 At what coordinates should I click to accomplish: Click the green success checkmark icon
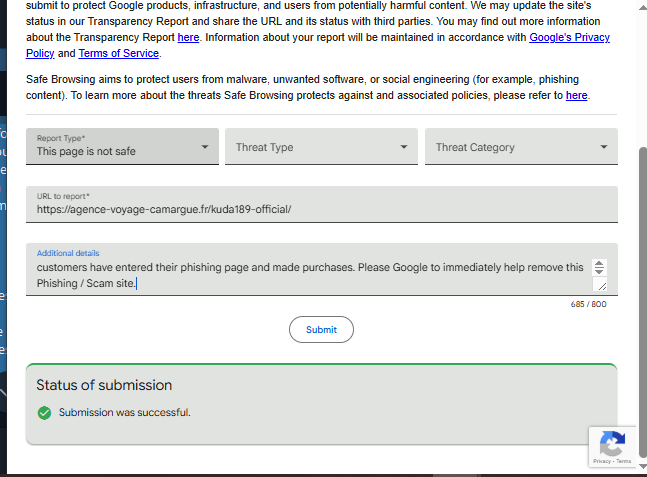click(x=44, y=413)
